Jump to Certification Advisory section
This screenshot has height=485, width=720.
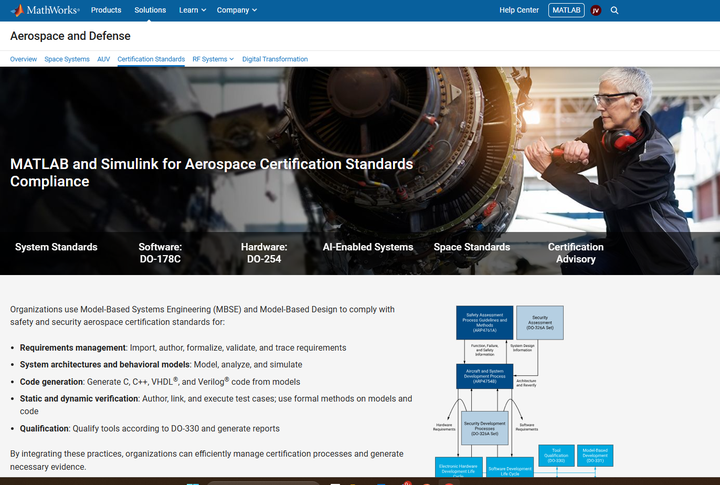pyautogui.click(x=575, y=253)
